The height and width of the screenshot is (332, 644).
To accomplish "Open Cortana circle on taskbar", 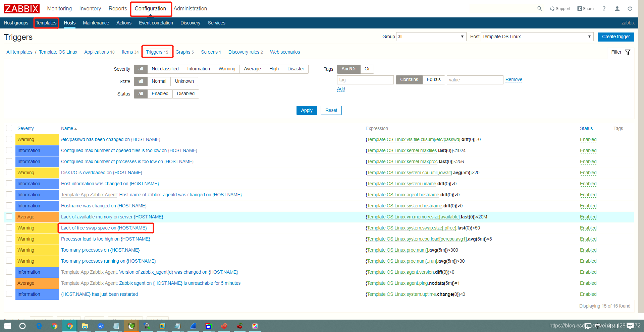I will 22,326.
